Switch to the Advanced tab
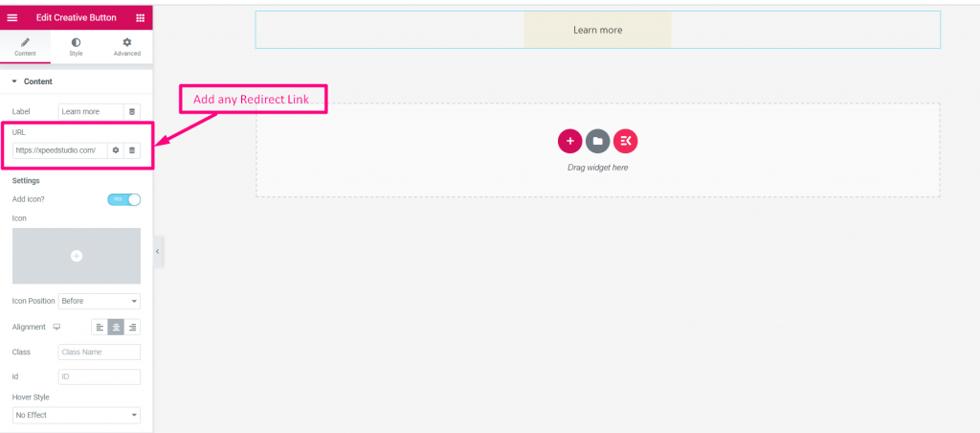This screenshot has height=433, width=980. (x=127, y=47)
